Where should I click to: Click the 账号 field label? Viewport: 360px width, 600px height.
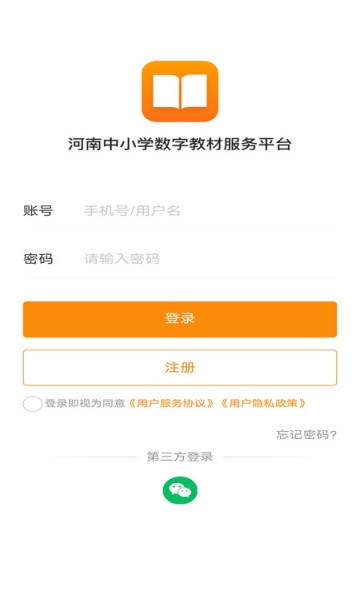(x=38, y=210)
